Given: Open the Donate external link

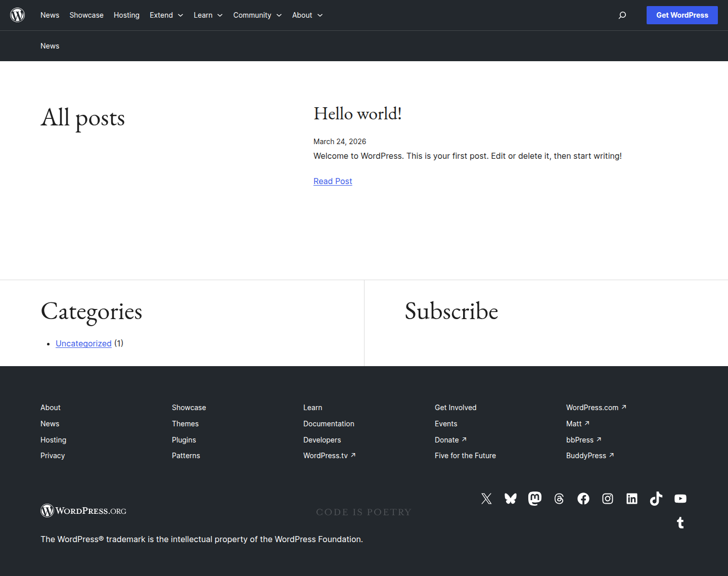Looking at the screenshot, I should pos(451,440).
